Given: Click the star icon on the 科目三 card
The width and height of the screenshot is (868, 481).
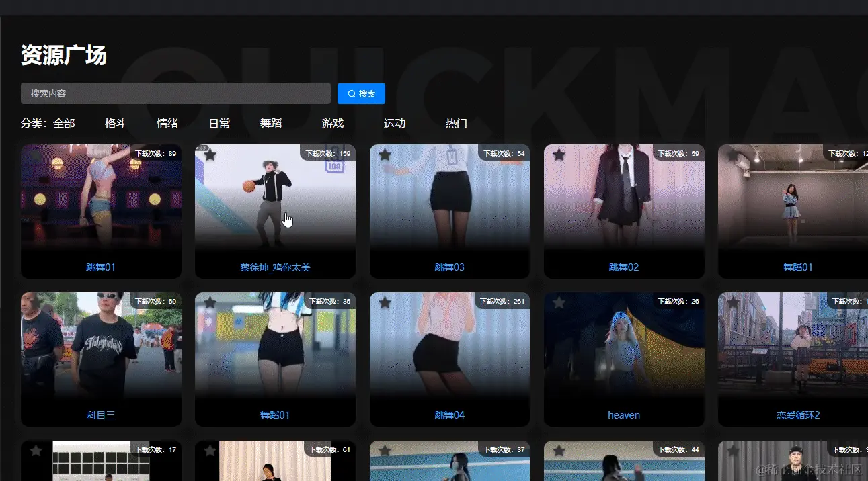Looking at the screenshot, I should click(x=36, y=302).
